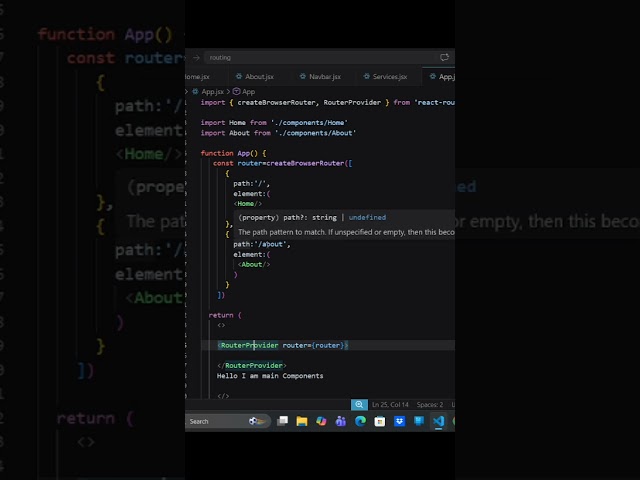Image resolution: width=640 pixels, height=480 pixels.
Task: Click 'const router=createBrowserRouter([' line
Action: (x=282, y=163)
